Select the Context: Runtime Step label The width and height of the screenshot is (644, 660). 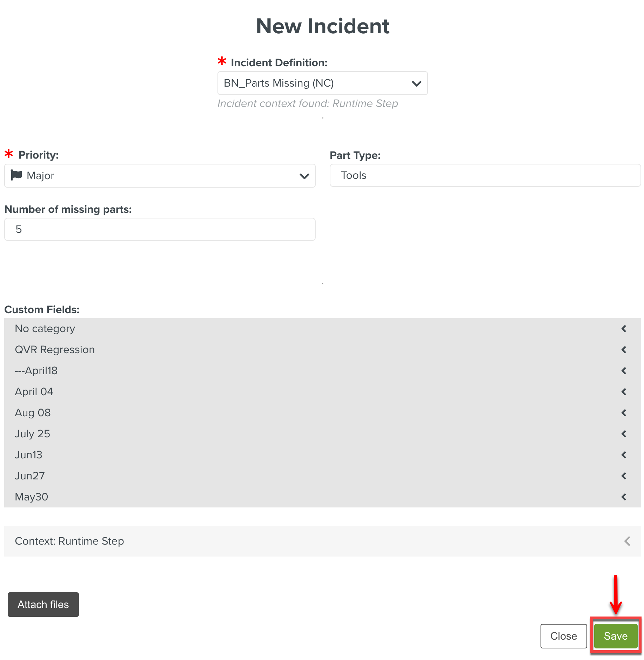69,541
